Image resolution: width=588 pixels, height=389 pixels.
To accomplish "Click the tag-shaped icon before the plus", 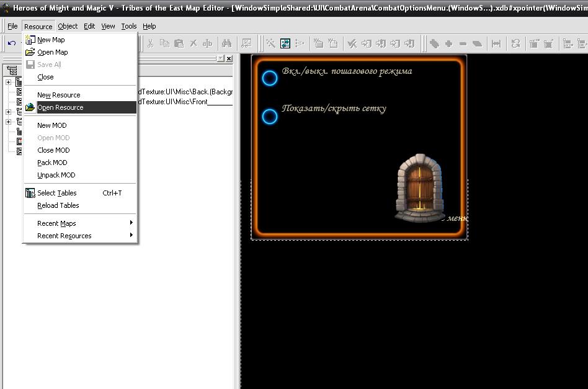I will click(x=434, y=43).
